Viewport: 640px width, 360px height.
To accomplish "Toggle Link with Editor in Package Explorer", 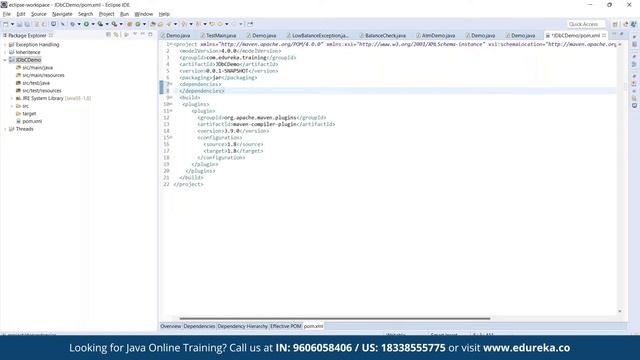I will tap(116, 35).
